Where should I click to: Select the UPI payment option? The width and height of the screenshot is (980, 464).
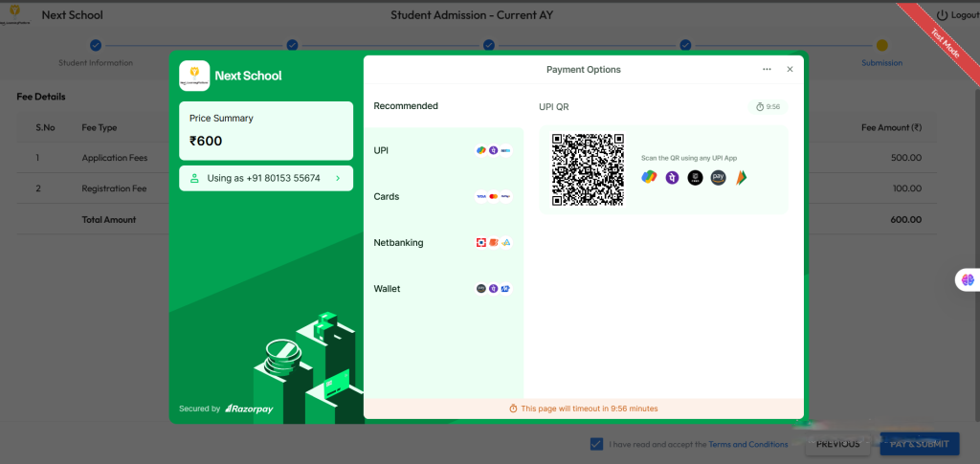click(443, 150)
